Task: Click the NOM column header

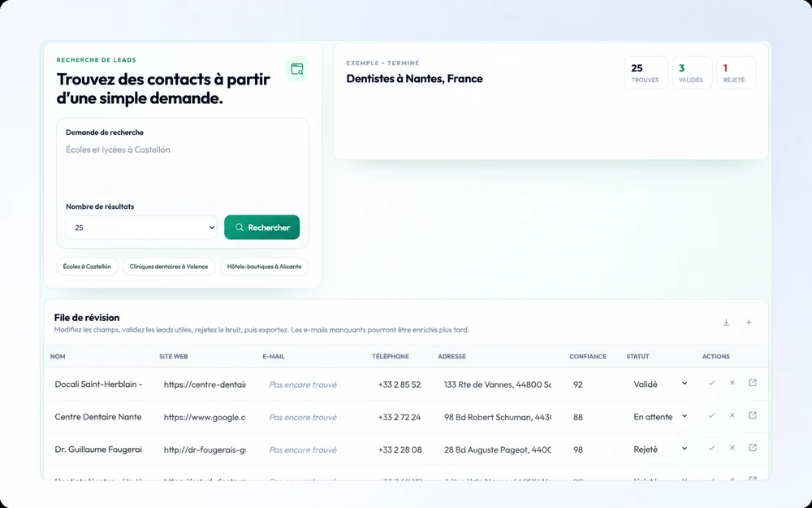Action: click(58, 357)
